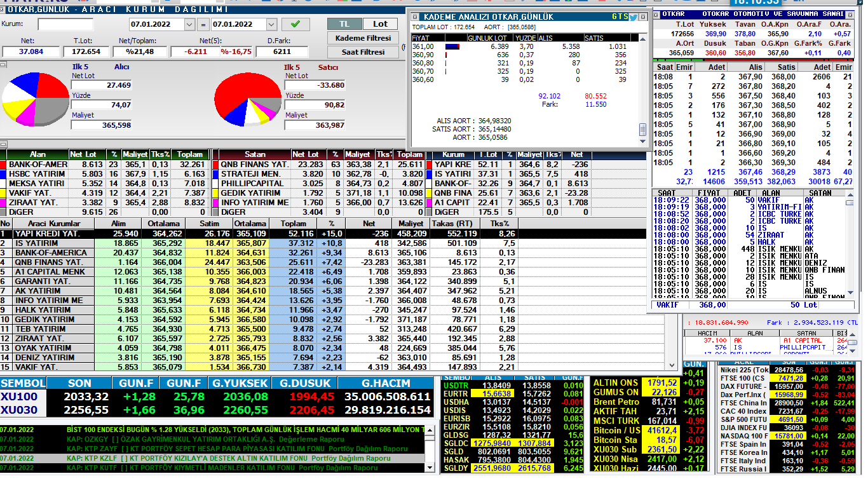The width and height of the screenshot is (868, 488).
Task: Collapse the pie chart section with minus box
Action: [3, 64]
